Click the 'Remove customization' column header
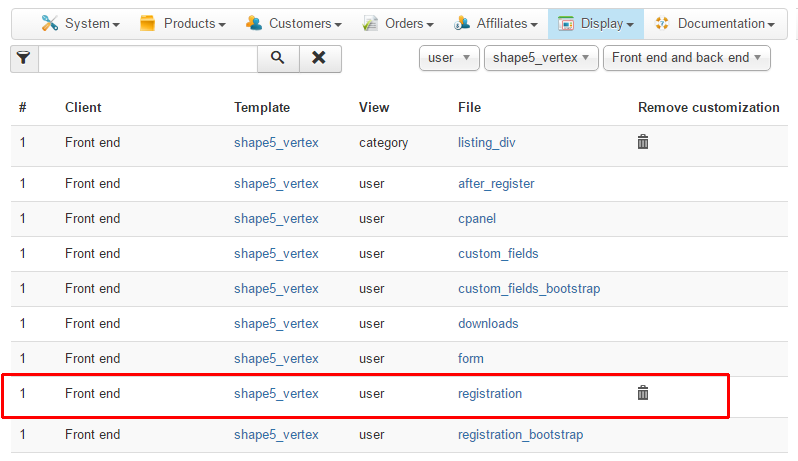Screen dimensions: 798x461 point(709,107)
